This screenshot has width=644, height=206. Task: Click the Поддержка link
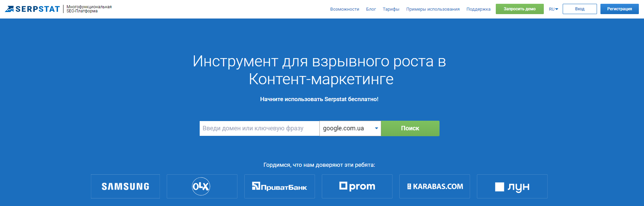478,9
